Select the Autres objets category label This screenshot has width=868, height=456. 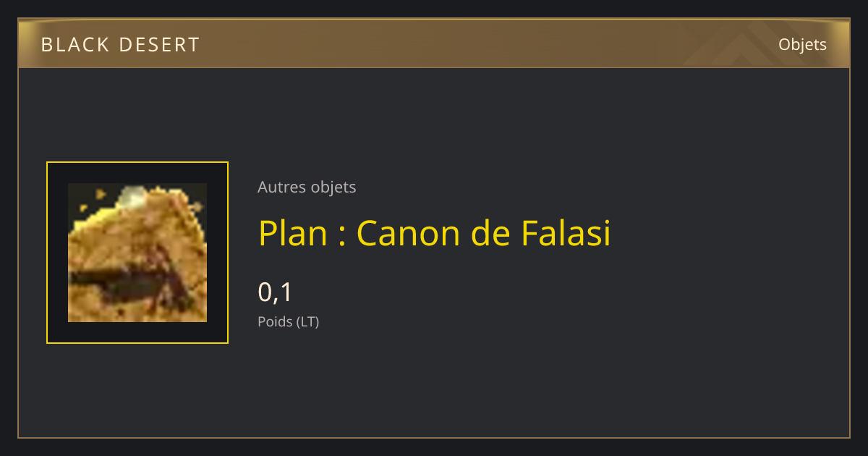click(307, 187)
